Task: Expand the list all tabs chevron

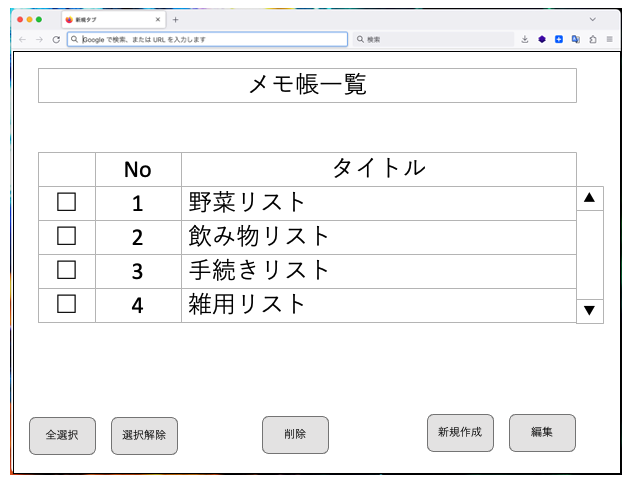Action: (x=592, y=19)
